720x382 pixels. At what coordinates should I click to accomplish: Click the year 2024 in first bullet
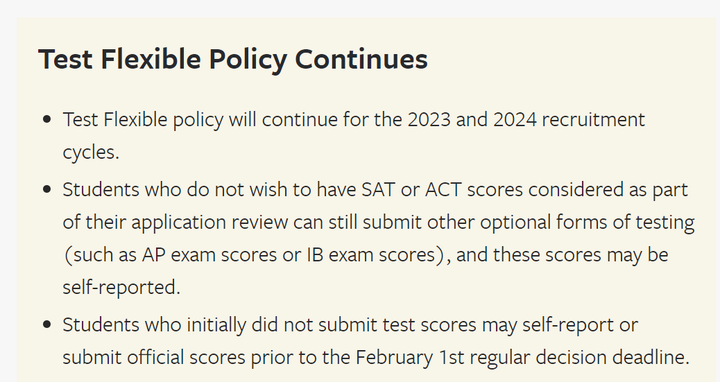(x=515, y=120)
